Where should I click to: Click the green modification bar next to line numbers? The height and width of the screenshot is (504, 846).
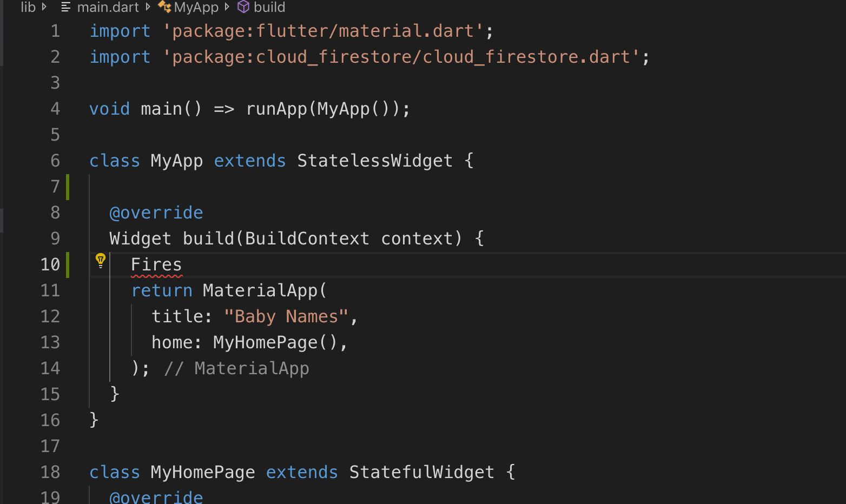(67, 186)
